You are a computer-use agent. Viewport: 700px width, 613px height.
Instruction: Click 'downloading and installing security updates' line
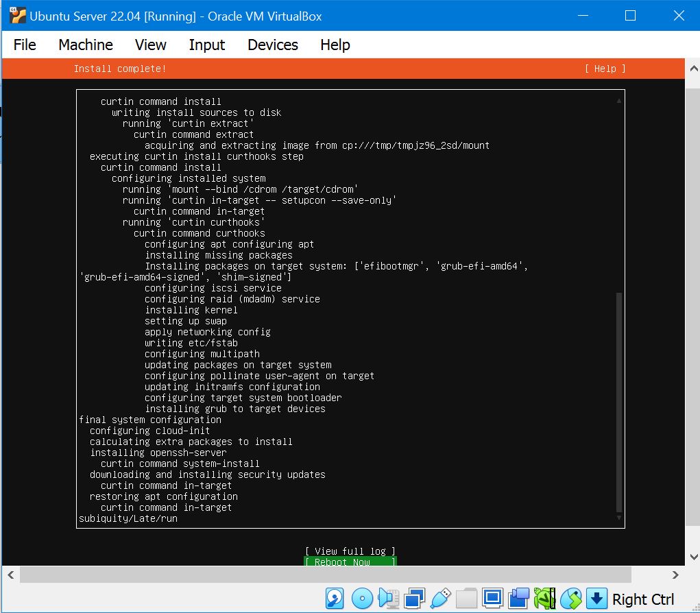[208, 474]
